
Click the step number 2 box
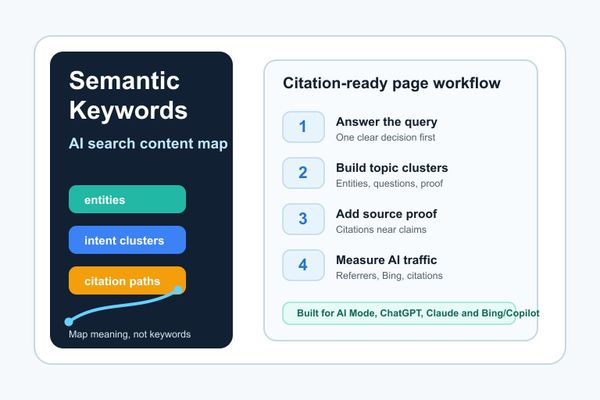(x=303, y=173)
